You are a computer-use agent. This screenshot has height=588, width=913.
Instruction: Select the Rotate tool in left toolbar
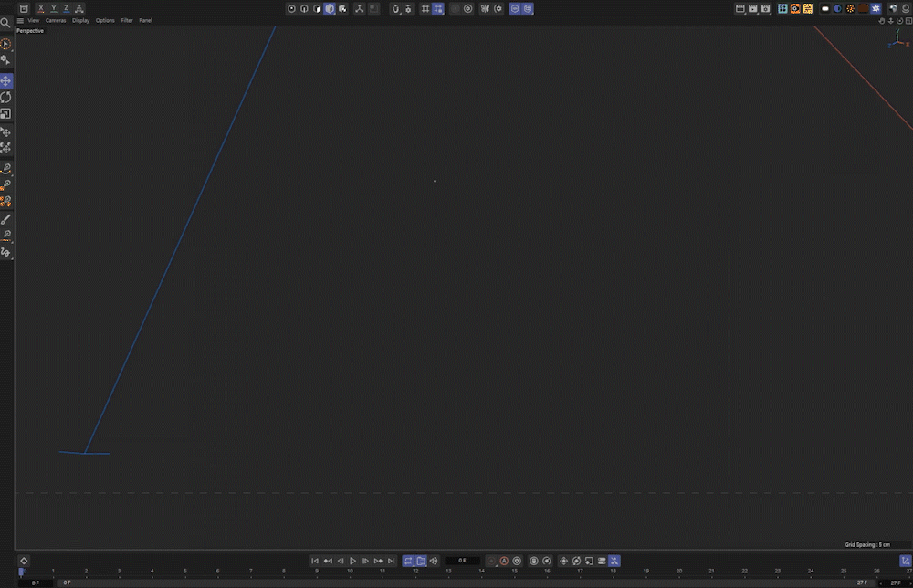pyautogui.click(x=5, y=97)
